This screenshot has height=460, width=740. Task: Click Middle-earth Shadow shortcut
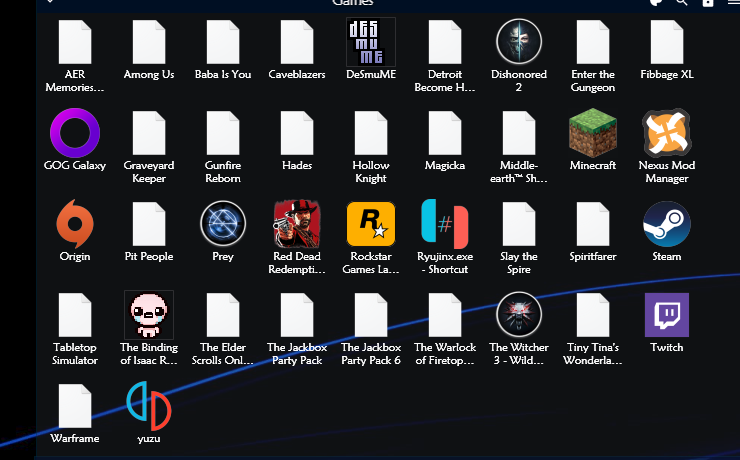[x=519, y=133]
